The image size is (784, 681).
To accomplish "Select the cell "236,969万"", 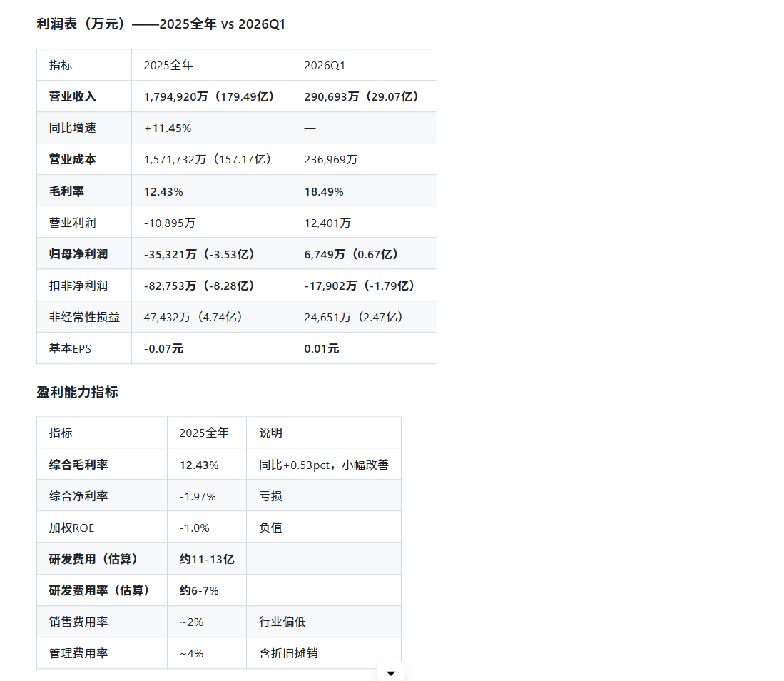I will [331, 160].
